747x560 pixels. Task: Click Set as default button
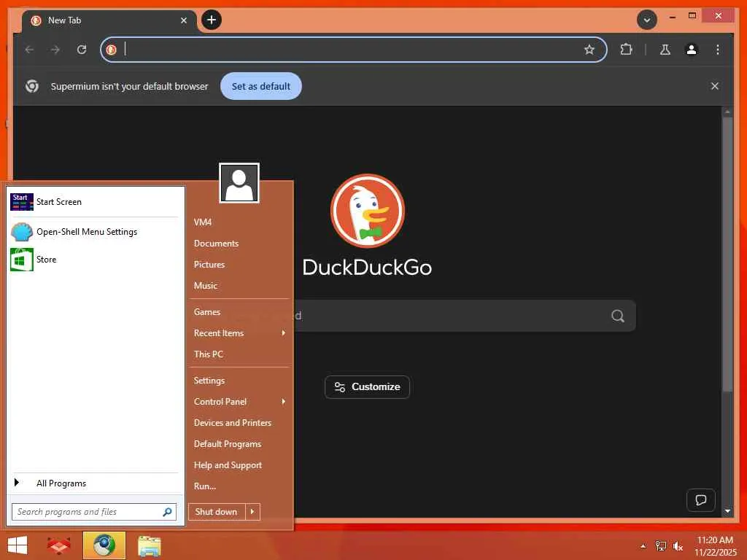[261, 86]
